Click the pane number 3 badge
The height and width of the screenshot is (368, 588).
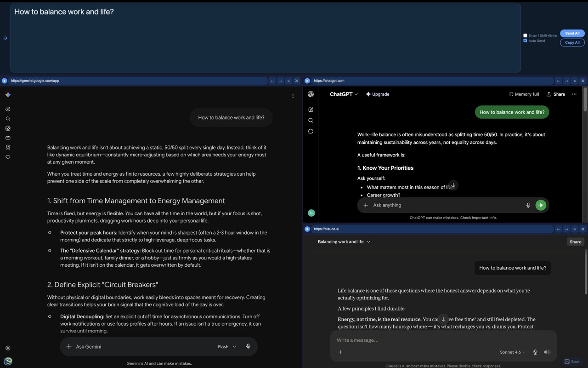[307, 229]
